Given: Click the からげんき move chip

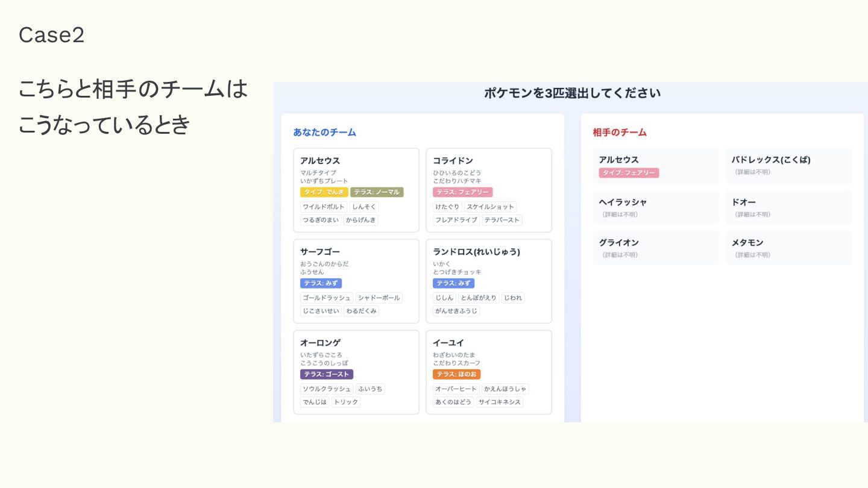Looking at the screenshot, I should (361, 220).
